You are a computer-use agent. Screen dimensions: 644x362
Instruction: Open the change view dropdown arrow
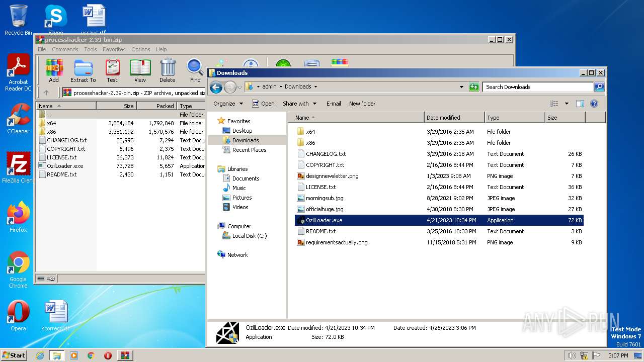566,104
